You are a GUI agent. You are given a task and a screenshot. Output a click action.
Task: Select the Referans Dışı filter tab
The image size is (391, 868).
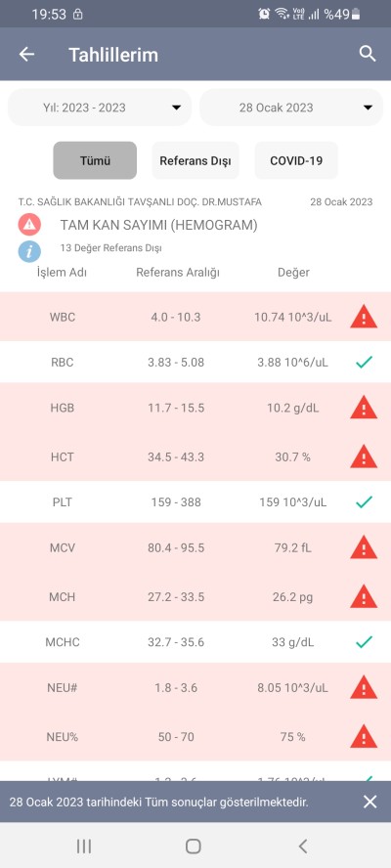coord(195,160)
